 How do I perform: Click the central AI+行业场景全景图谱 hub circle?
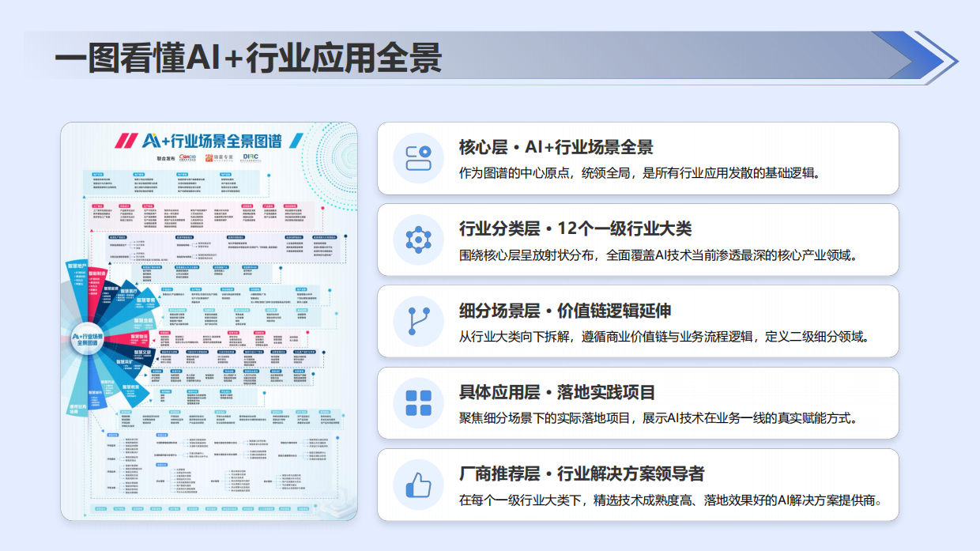[88, 338]
